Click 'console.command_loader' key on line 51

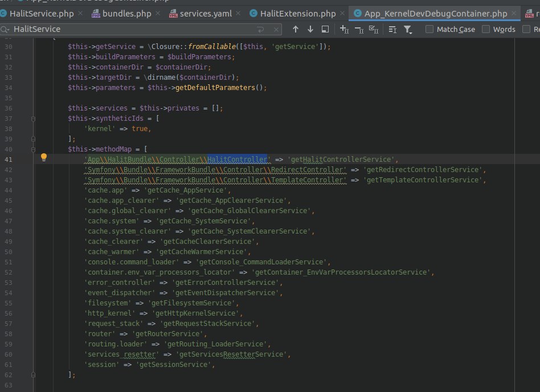132,262
